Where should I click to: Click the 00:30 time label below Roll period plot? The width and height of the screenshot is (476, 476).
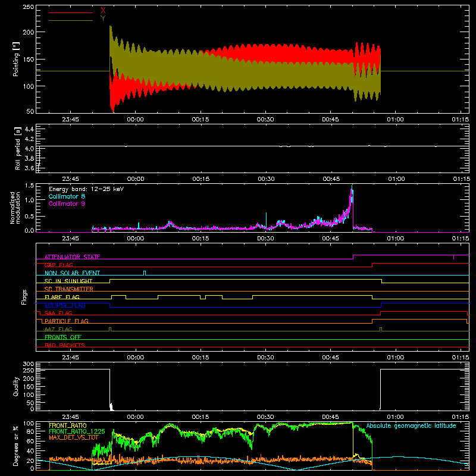(266, 179)
